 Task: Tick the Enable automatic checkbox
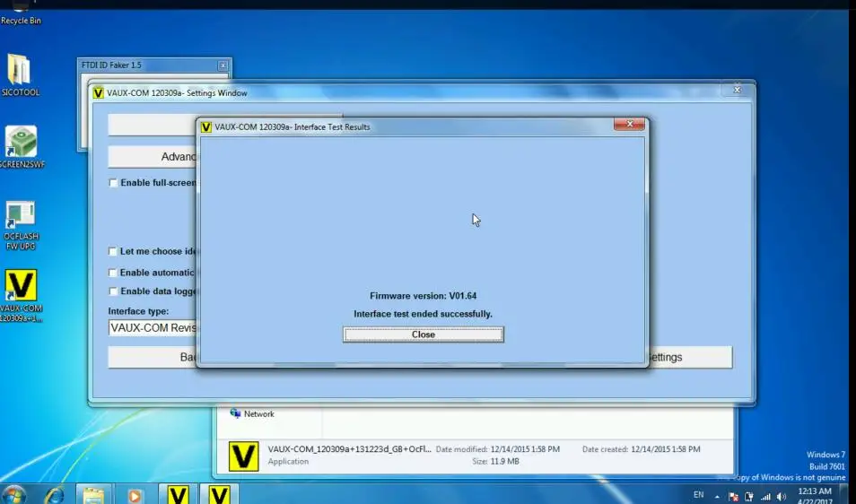(112, 273)
